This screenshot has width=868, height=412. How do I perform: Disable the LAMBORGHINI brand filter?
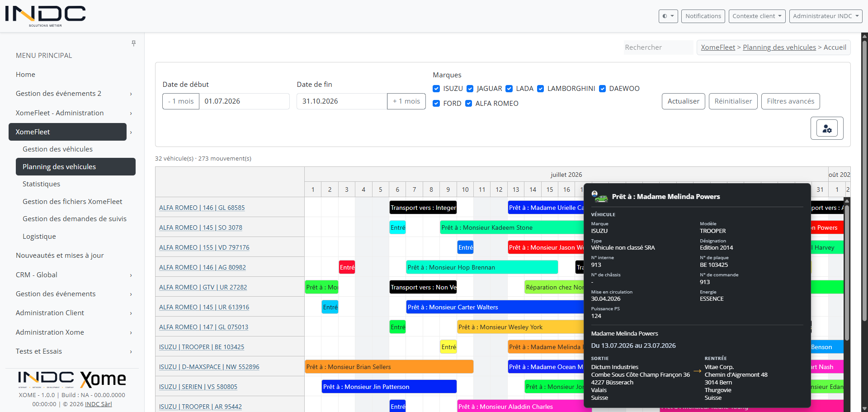tap(540, 89)
